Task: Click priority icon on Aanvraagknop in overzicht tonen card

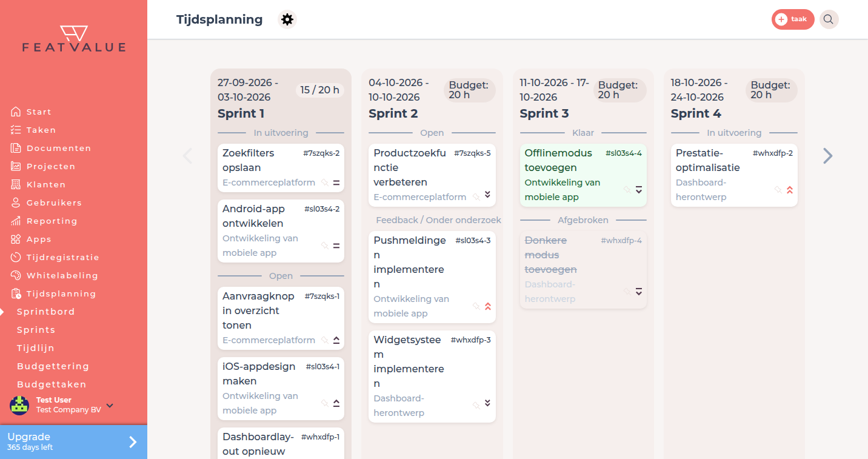Action: pyautogui.click(x=336, y=340)
